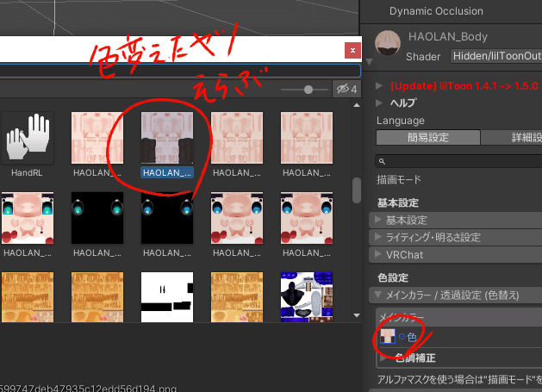Expand the 色調補正 foldout
542x392 pixels.
coord(383,358)
